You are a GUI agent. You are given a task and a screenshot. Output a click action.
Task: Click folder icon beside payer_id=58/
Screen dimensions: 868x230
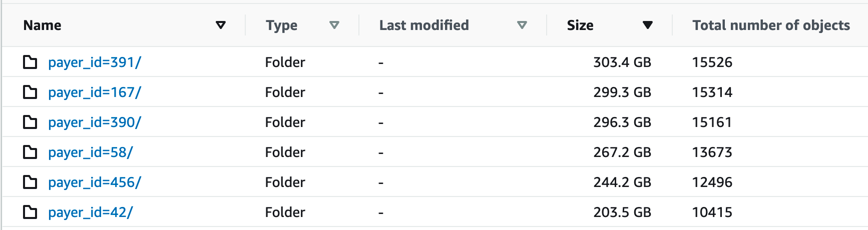[30, 152]
